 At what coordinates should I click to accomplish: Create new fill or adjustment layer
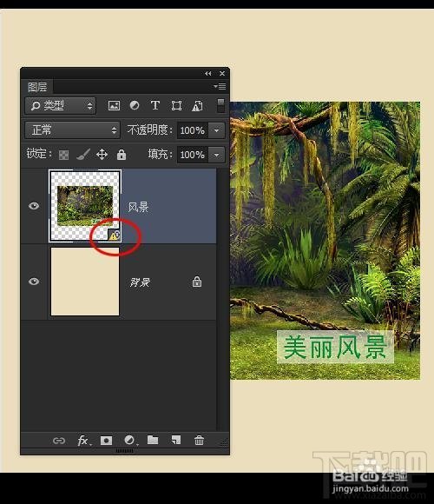129,440
